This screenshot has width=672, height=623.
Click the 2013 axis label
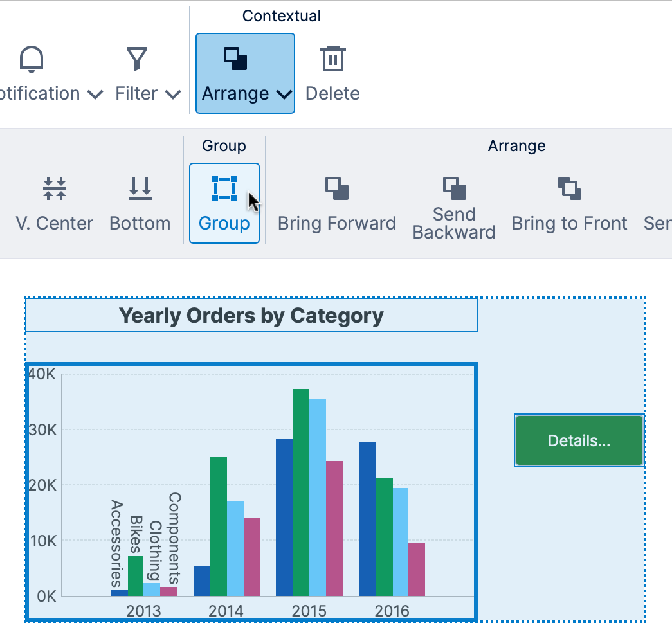(143, 611)
